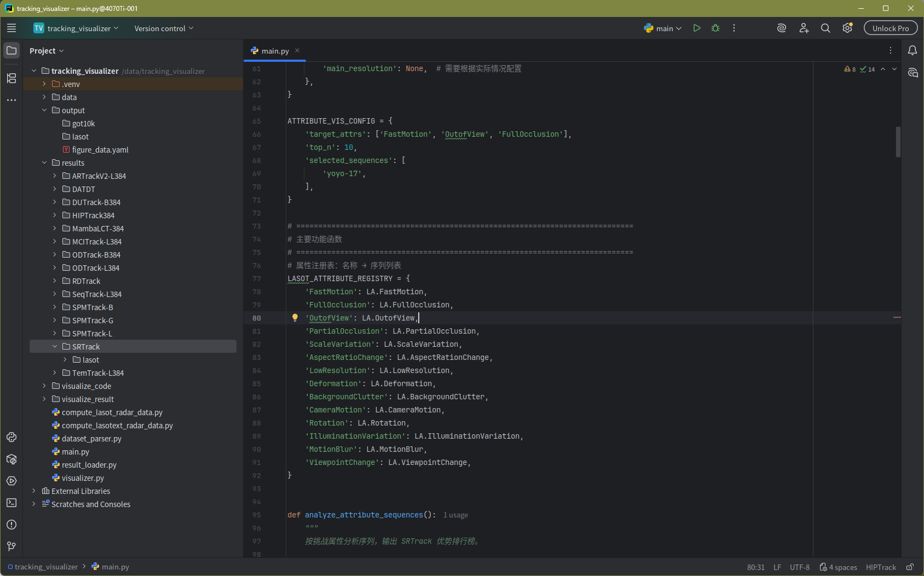Select result_loader.py file

click(x=89, y=465)
